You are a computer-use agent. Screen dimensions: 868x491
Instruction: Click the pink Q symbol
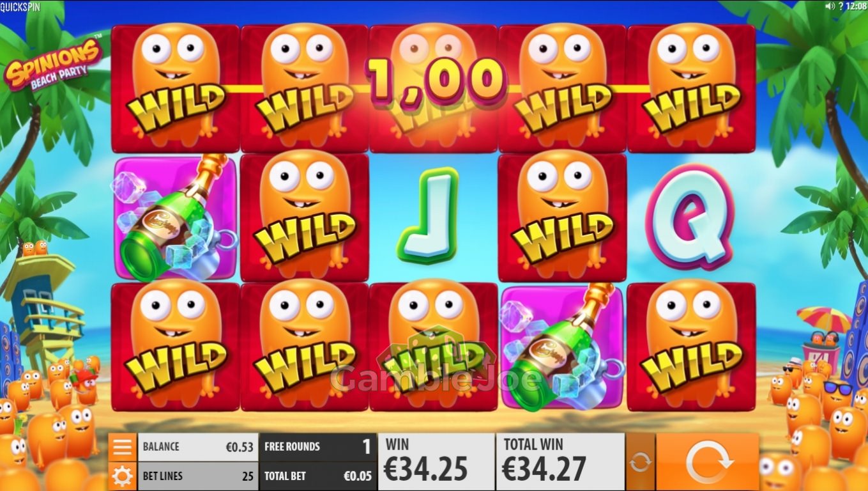pos(690,217)
